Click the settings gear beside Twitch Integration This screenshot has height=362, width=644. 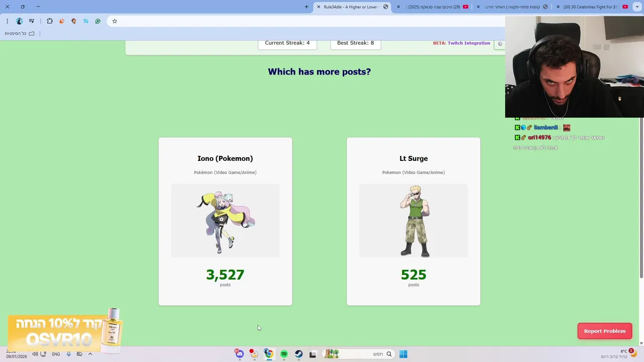pyautogui.click(x=500, y=44)
